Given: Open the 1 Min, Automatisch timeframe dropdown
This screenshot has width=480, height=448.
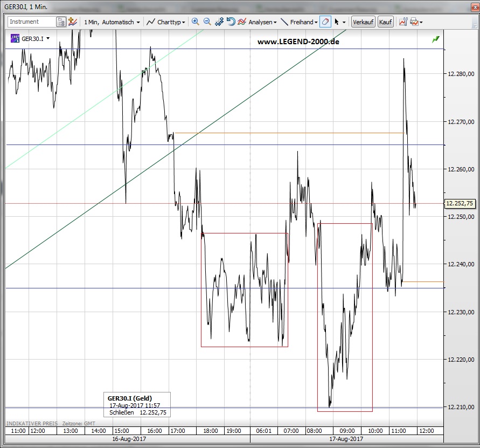Looking at the screenshot, I should [112, 22].
